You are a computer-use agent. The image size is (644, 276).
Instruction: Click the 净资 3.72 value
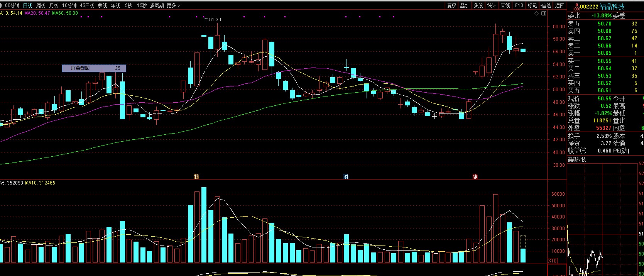pyautogui.click(x=606, y=143)
